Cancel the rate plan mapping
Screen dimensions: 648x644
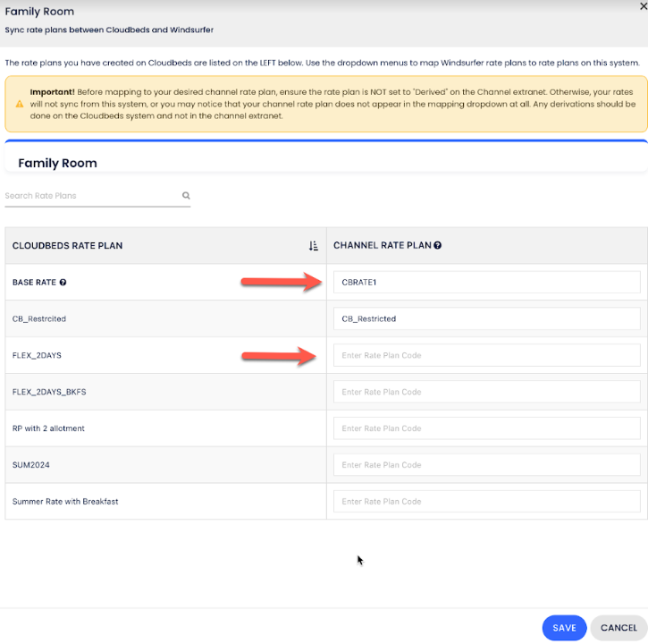click(619, 628)
